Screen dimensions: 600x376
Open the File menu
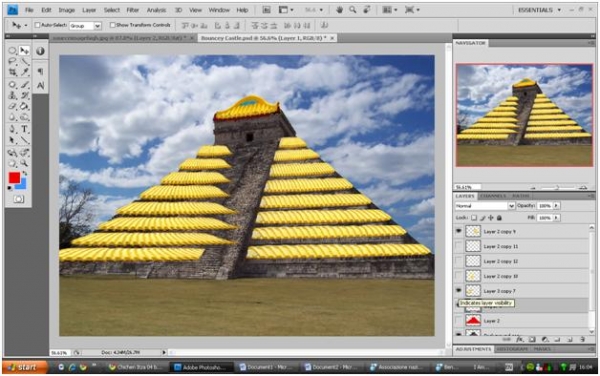(x=29, y=10)
